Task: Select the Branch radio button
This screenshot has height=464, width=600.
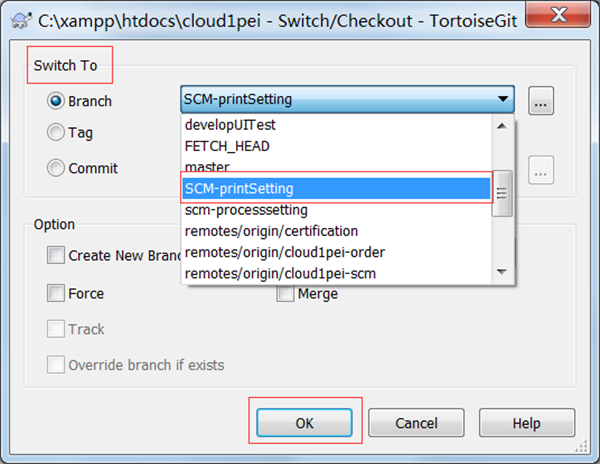Action: [x=56, y=101]
